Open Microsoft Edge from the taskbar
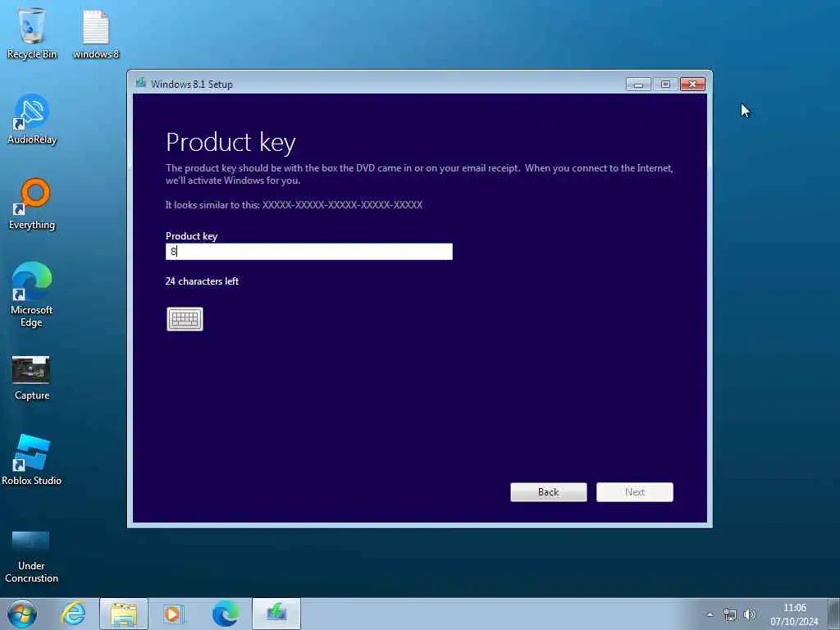Viewport: 840px width, 630px height. tap(226, 614)
